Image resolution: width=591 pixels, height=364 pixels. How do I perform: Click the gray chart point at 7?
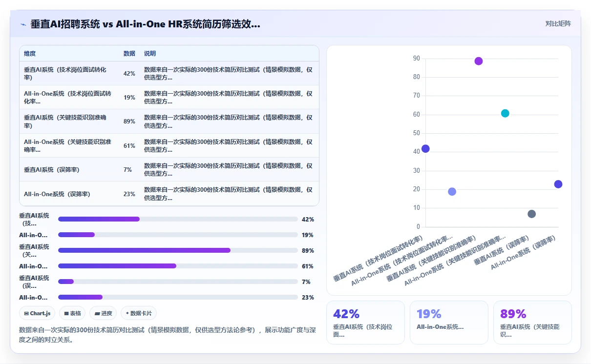tap(531, 214)
